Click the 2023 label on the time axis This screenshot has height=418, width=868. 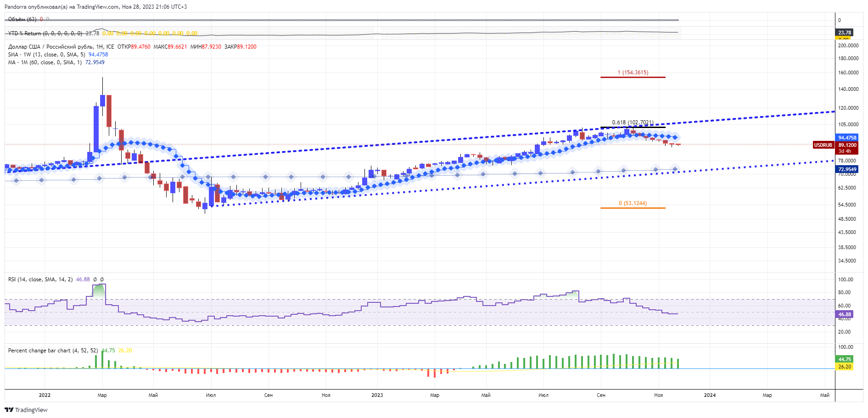[377, 395]
